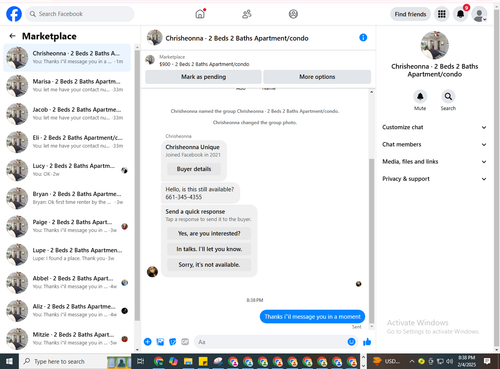Open the notifications bell
The image size is (500, 369).
[x=461, y=14]
